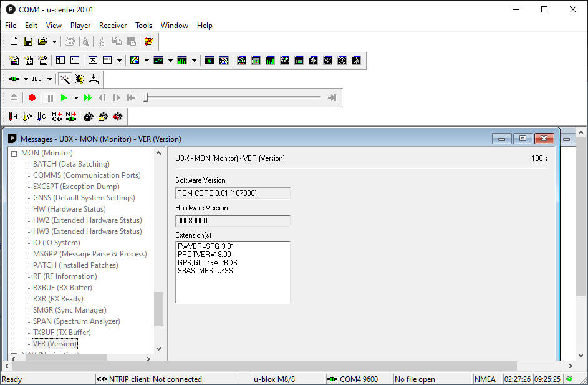Select RF (RF Information) message
Screen dimensions: 588x385
click(65, 276)
